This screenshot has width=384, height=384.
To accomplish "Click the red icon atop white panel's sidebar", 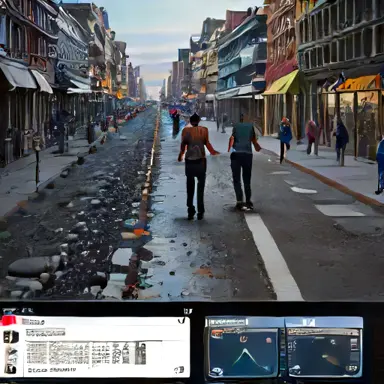I will coord(9,320).
